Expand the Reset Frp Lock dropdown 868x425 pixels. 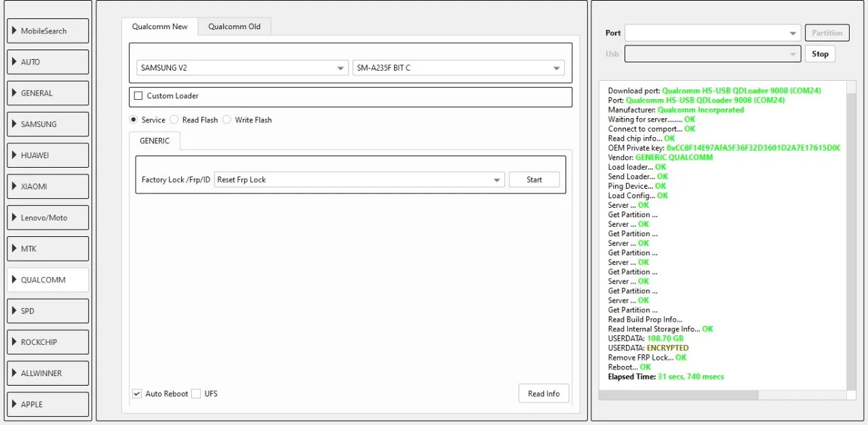pyautogui.click(x=359, y=180)
